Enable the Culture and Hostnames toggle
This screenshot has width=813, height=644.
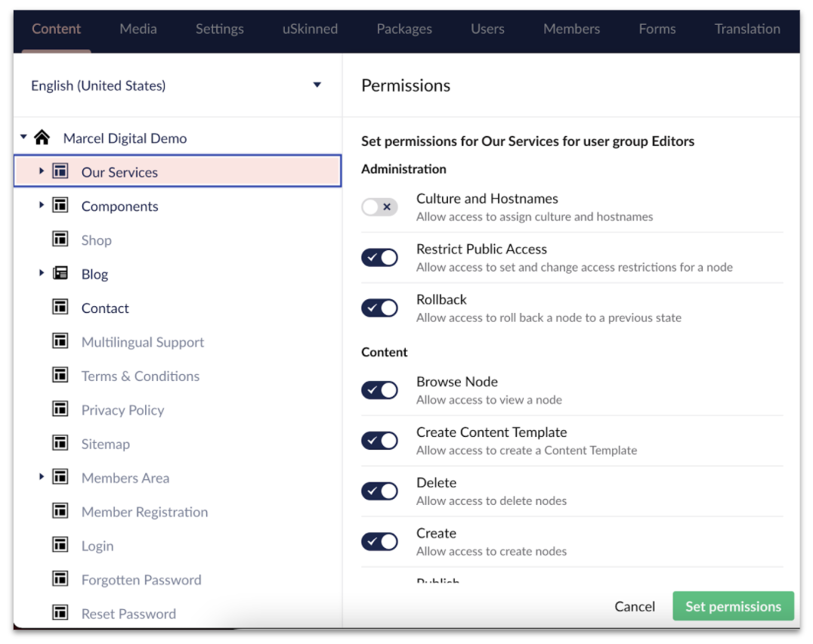[379, 207]
